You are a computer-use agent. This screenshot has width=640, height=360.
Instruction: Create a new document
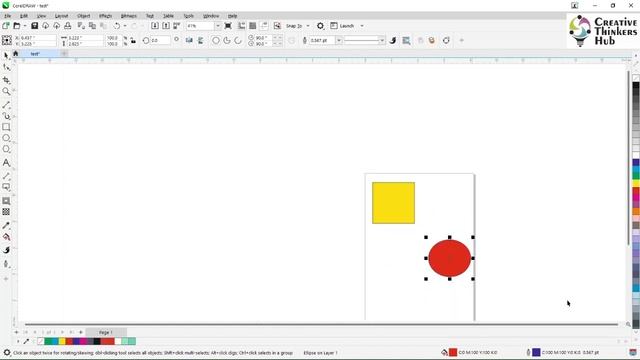pos(6,26)
